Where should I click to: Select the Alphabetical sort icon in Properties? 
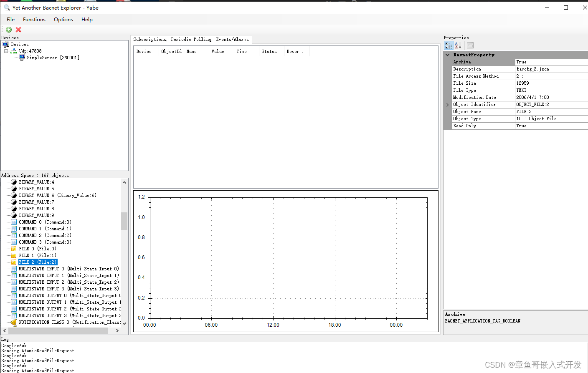point(458,45)
